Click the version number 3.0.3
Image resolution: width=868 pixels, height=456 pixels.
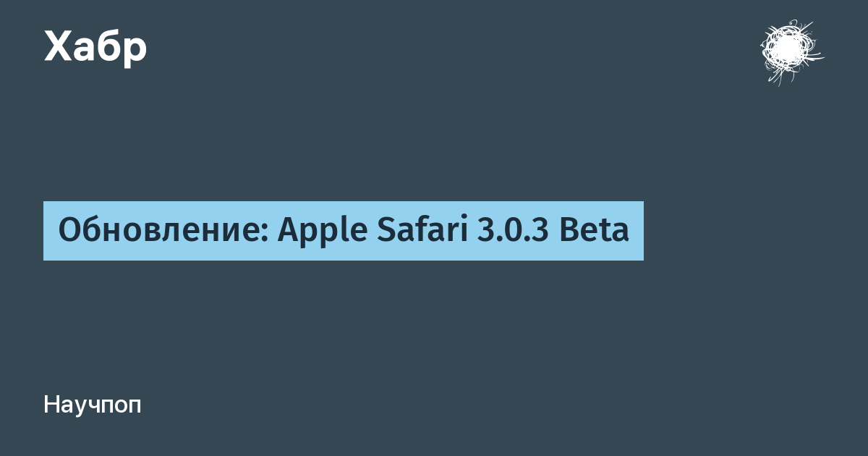(511, 230)
